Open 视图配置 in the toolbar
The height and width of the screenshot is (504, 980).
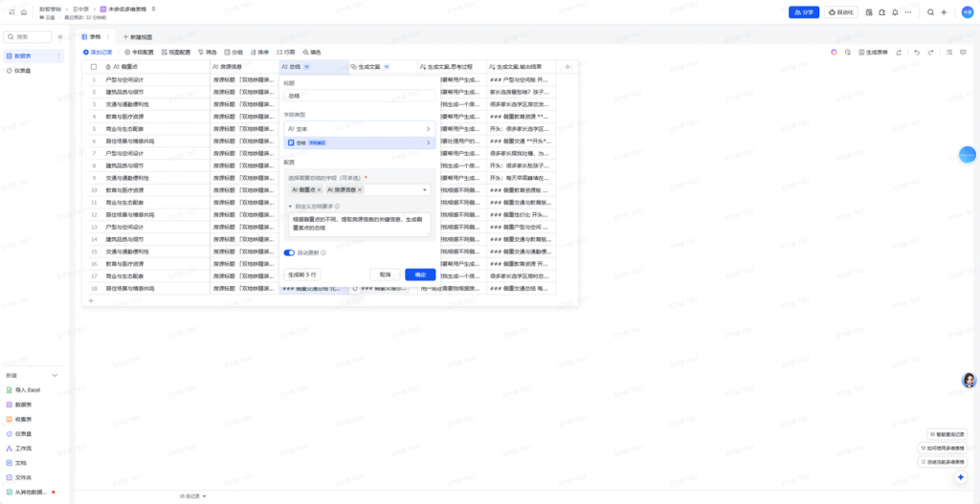176,53
